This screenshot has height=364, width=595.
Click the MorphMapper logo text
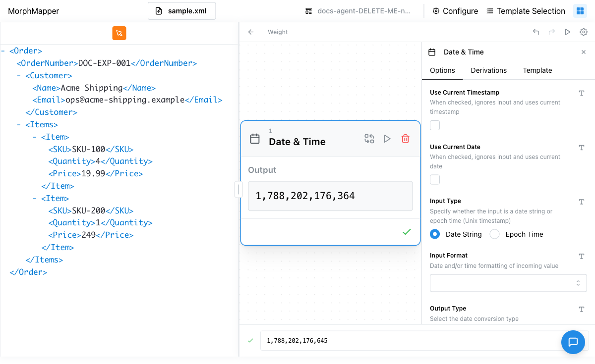[x=33, y=11]
